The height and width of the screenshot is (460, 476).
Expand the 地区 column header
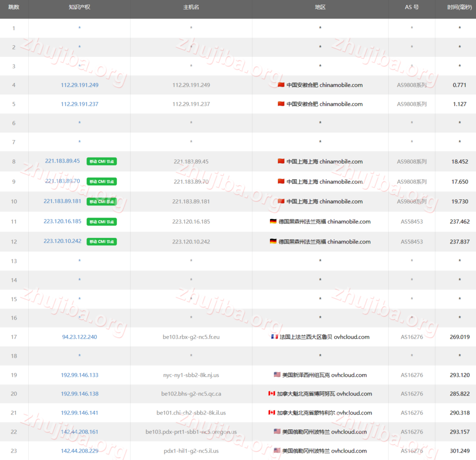[x=320, y=7]
